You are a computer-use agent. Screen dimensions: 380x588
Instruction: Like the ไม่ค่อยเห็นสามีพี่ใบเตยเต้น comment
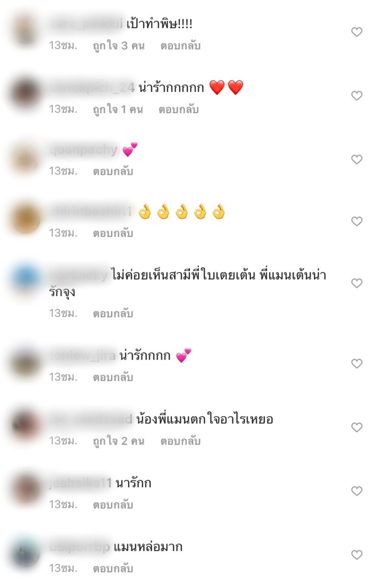357,283
